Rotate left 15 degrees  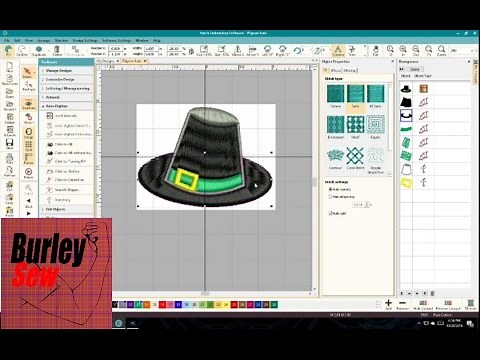267,50
